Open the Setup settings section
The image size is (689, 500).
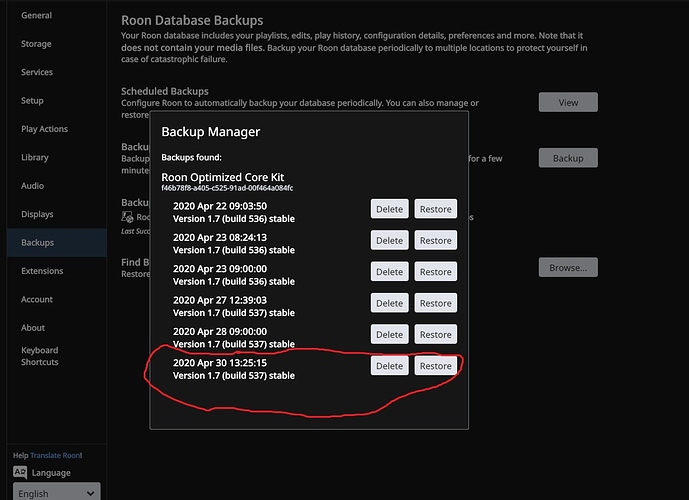pos(32,101)
